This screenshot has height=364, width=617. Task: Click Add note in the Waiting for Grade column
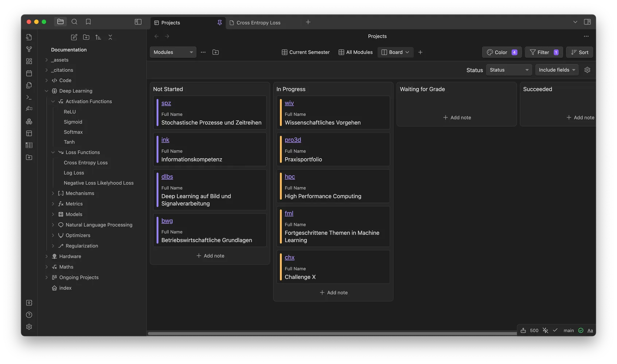pyautogui.click(x=457, y=117)
